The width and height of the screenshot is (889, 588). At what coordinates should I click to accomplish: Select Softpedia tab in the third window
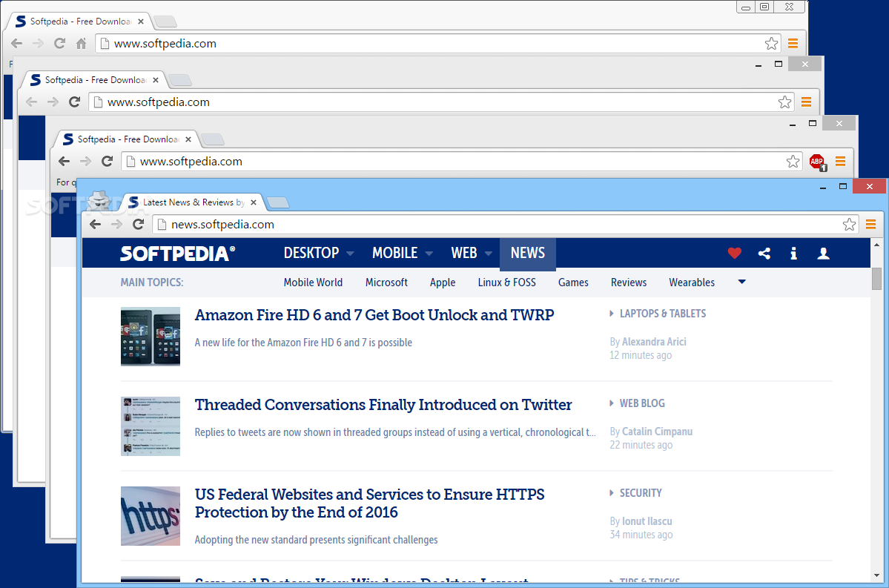pyautogui.click(x=128, y=139)
